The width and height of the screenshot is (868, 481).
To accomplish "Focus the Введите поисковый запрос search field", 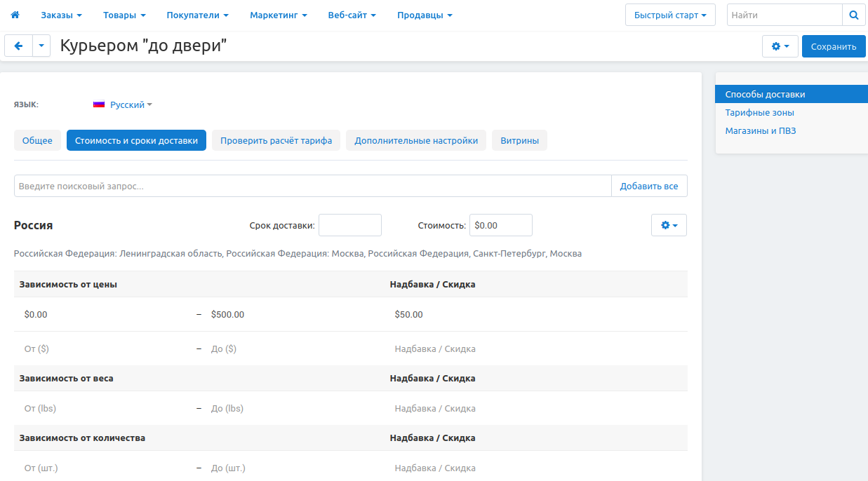I will pos(312,186).
